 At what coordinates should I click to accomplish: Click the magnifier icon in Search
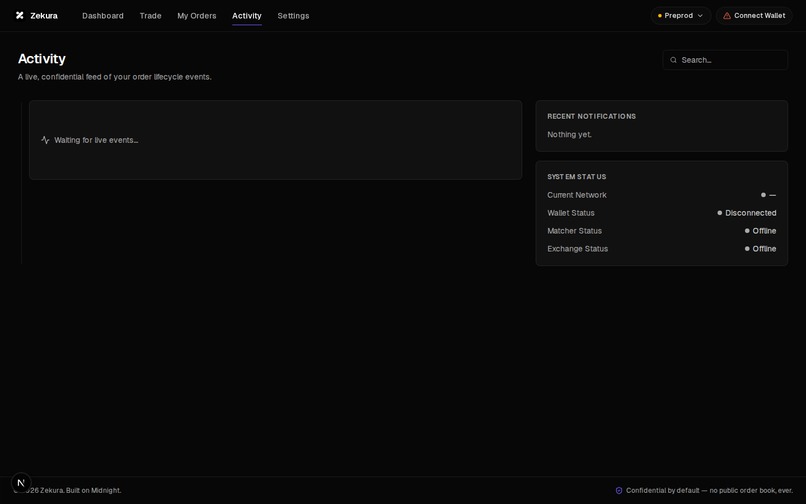[x=673, y=60]
